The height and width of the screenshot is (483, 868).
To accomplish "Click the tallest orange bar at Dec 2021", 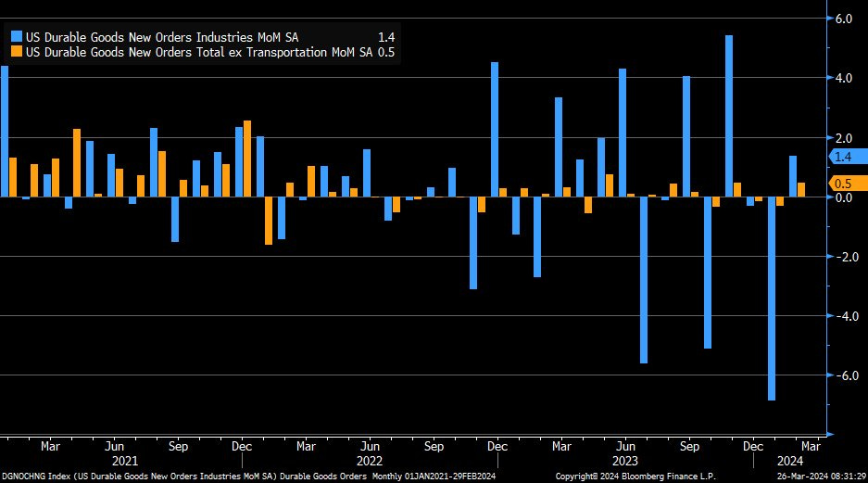I will 247,159.
